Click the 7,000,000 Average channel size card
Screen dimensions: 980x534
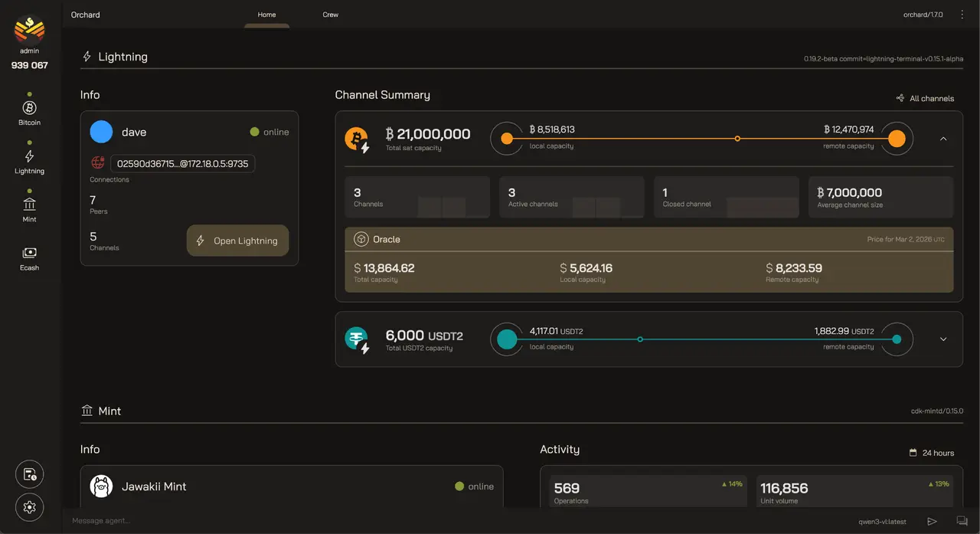(881, 197)
